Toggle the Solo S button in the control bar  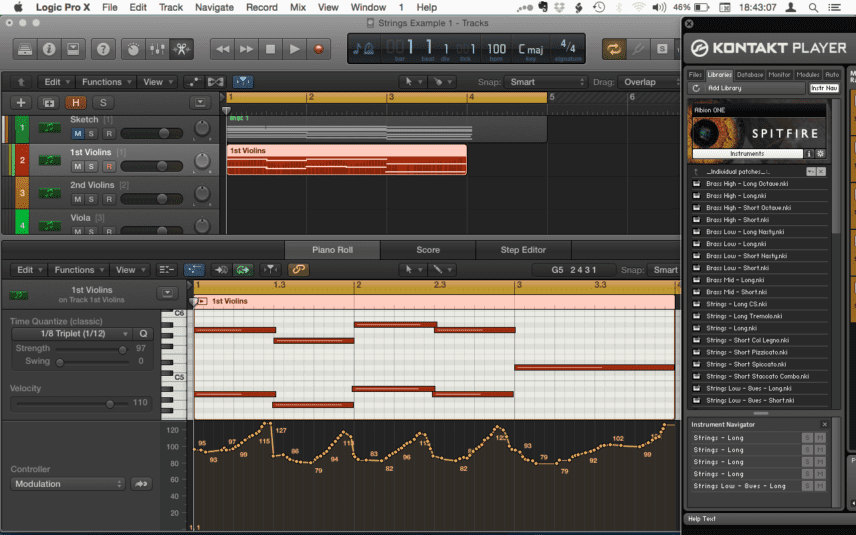coord(662,49)
